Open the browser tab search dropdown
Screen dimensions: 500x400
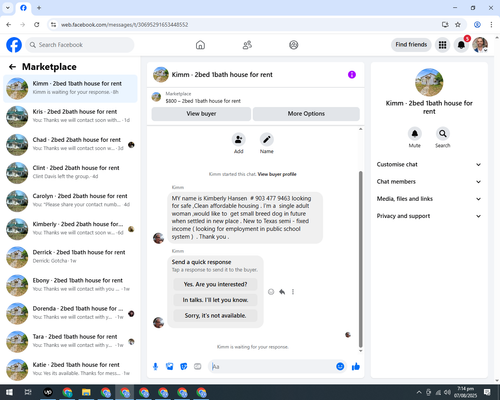pos(8,8)
